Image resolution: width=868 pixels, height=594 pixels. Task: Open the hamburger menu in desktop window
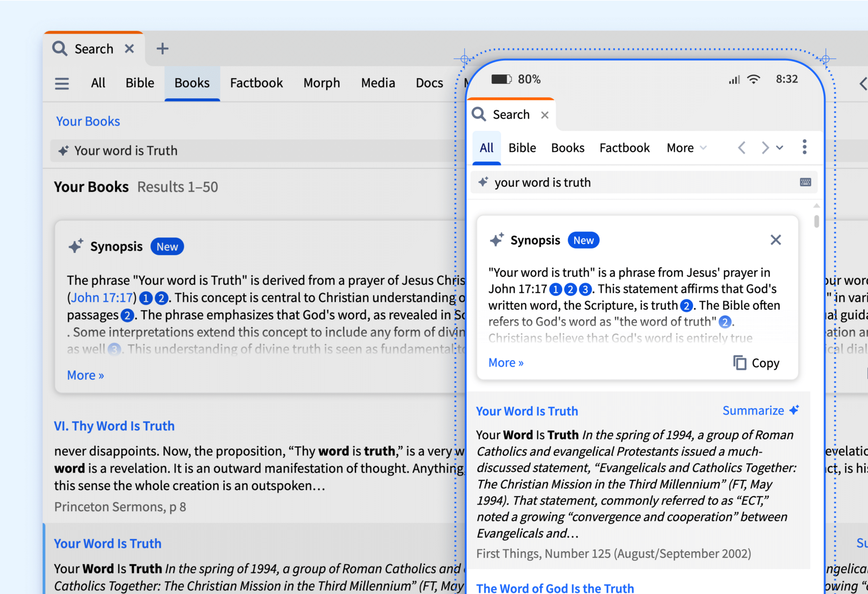coord(62,83)
